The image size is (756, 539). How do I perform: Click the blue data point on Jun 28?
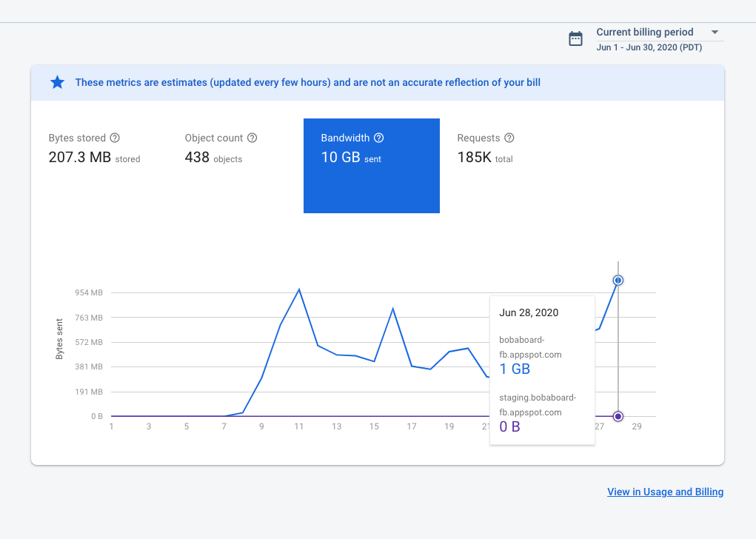(618, 281)
